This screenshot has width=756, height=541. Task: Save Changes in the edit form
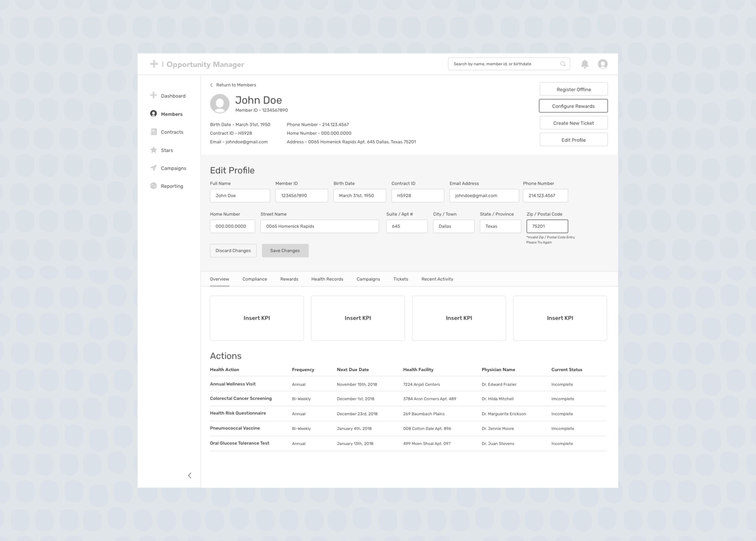[285, 250]
